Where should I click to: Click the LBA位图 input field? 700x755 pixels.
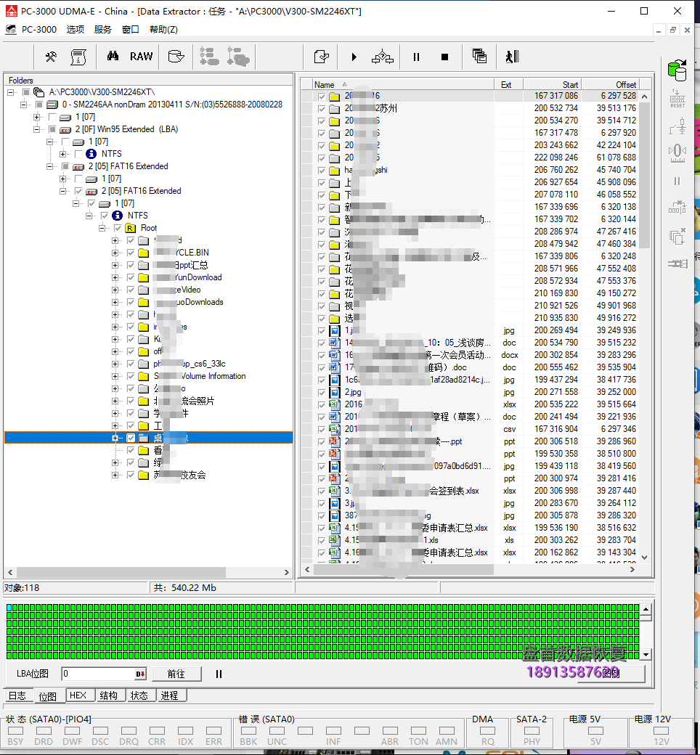point(98,674)
